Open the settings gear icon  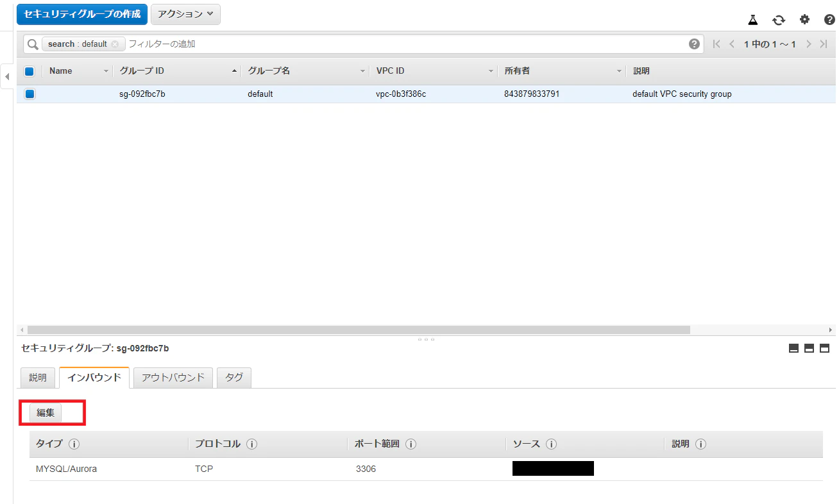coord(804,20)
